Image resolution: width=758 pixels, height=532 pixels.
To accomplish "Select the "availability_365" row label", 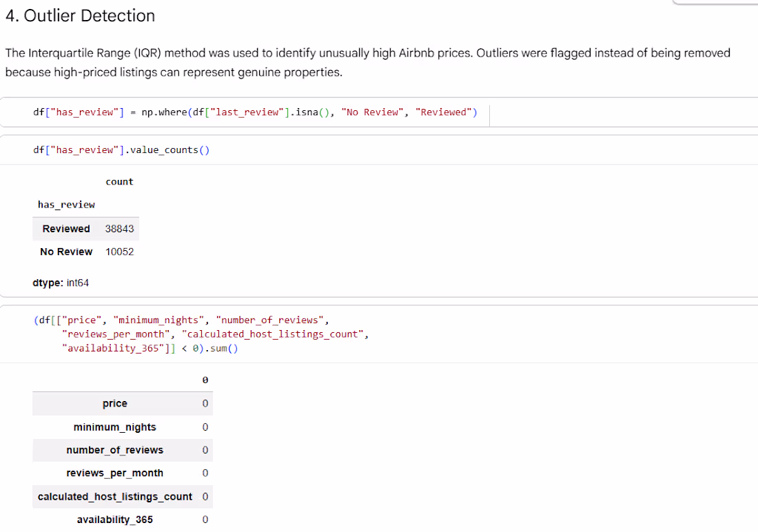I will [x=115, y=520].
